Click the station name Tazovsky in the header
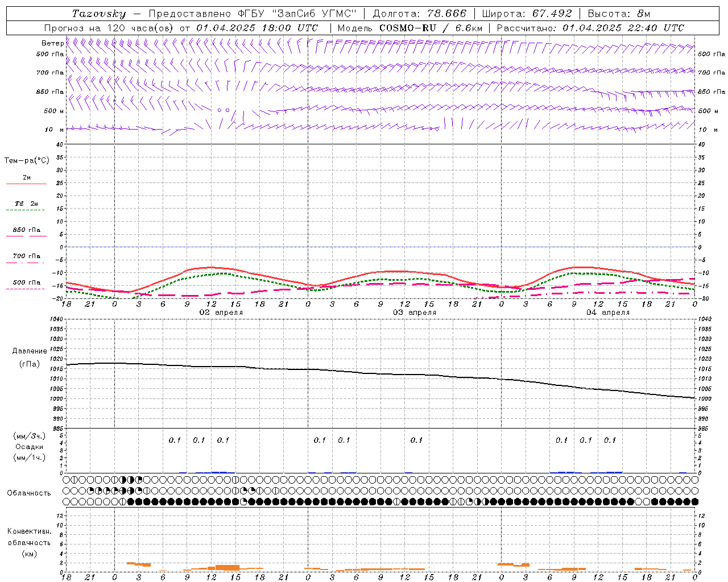Screen dimensions: 728x582 [x=98, y=14]
